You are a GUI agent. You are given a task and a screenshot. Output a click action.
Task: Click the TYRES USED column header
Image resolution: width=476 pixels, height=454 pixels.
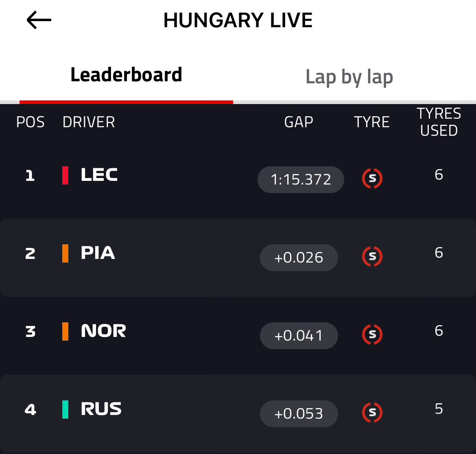(x=439, y=122)
